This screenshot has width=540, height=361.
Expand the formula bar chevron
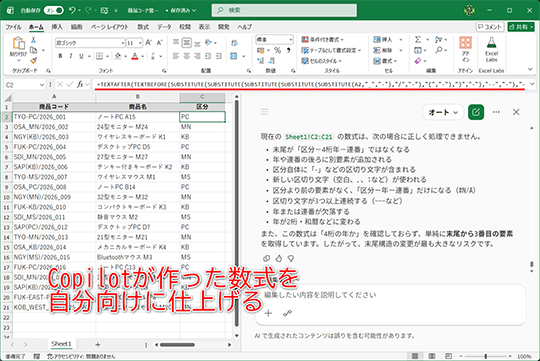(532, 84)
